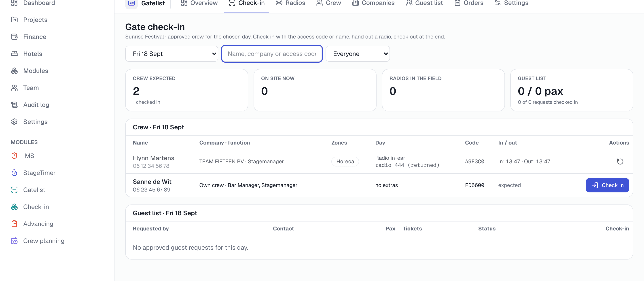The width and height of the screenshot is (644, 281).
Task: Click the Radios in the Field card
Action: point(443,90)
